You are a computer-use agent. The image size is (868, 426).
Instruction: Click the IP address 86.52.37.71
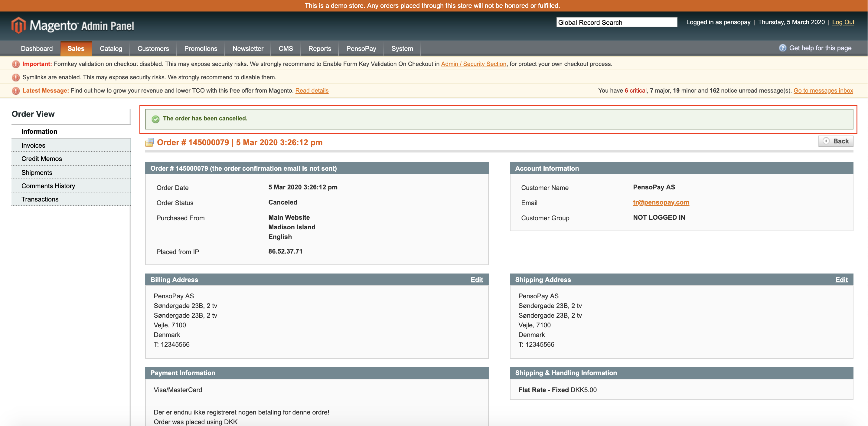[285, 251]
